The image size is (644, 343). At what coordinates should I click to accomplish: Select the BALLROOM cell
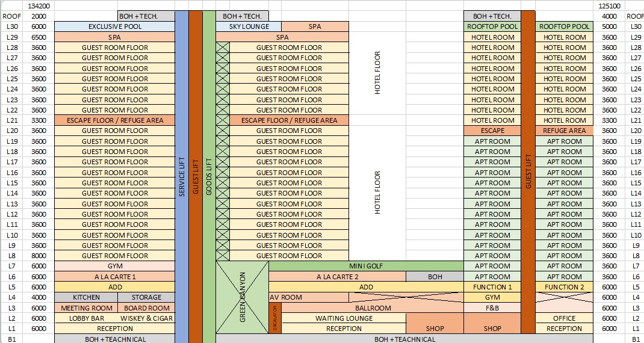coord(371,308)
